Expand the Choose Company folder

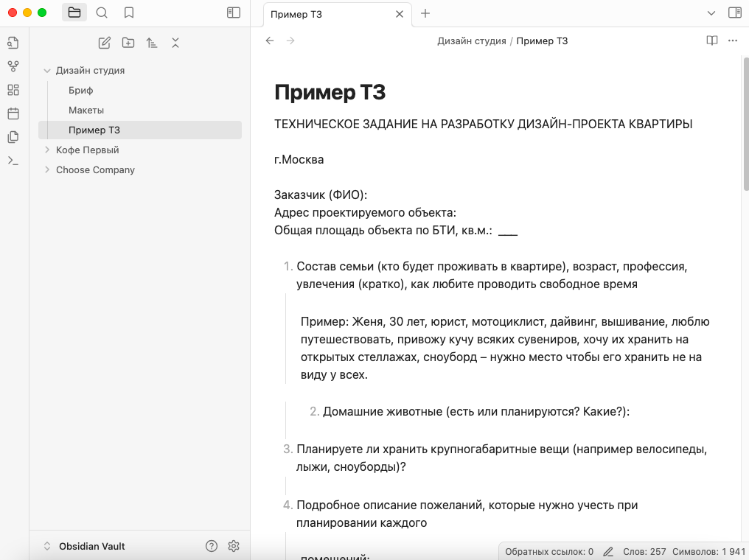pyautogui.click(x=47, y=169)
